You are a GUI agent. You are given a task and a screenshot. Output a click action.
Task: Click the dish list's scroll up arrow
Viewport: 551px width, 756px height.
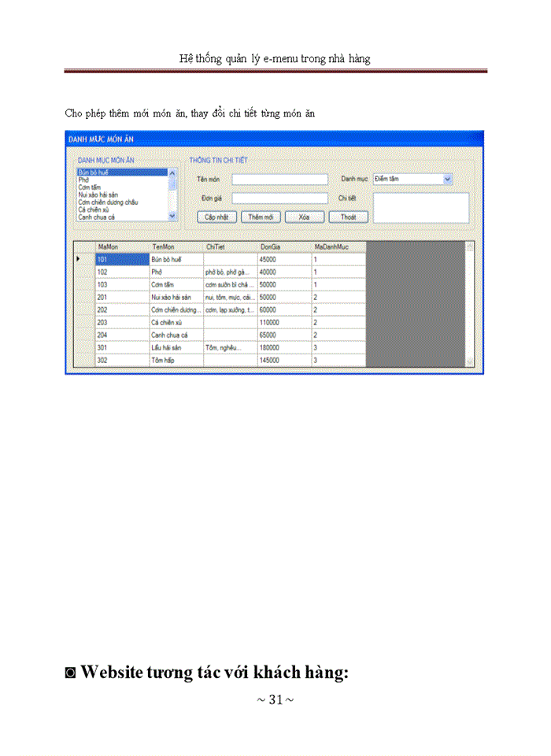click(172, 172)
